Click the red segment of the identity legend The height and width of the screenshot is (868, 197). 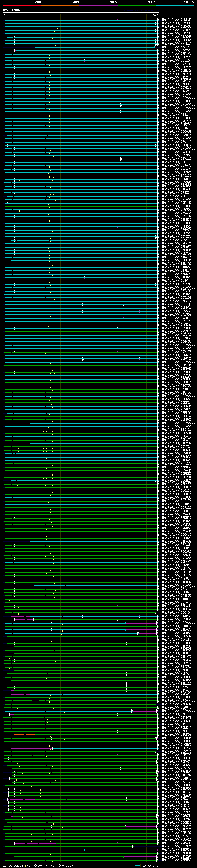click(x=22, y=6)
